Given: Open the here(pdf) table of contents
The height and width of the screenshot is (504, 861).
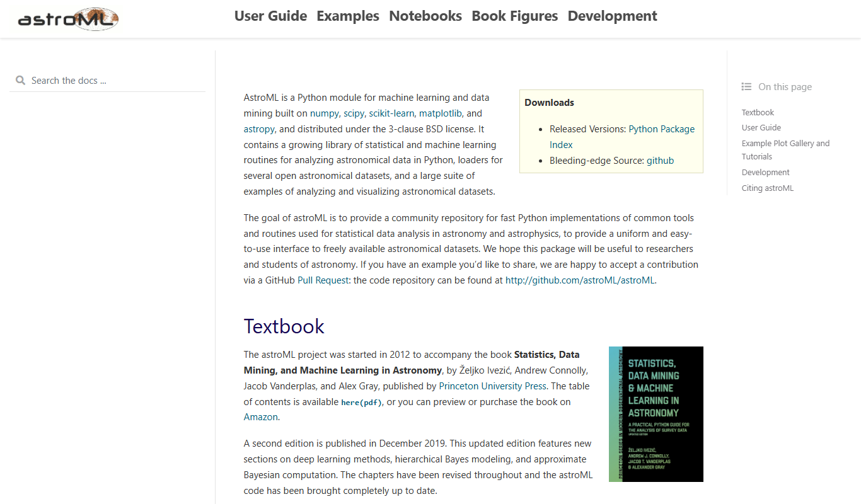Looking at the screenshot, I should (x=361, y=402).
